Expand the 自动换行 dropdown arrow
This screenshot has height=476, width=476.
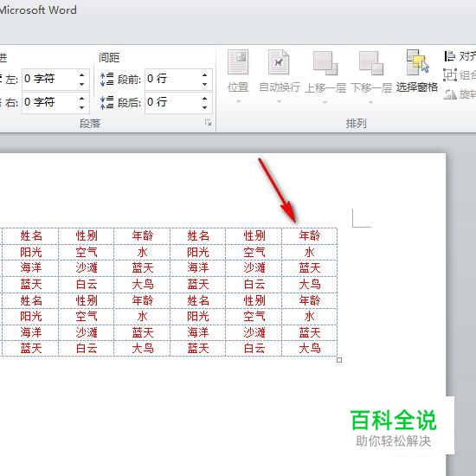279,101
